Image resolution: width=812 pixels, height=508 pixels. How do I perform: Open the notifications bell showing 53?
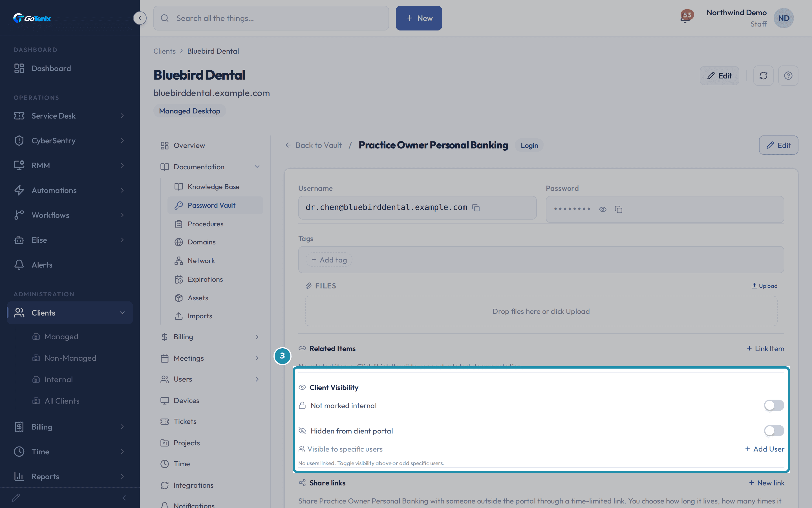click(686, 17)
